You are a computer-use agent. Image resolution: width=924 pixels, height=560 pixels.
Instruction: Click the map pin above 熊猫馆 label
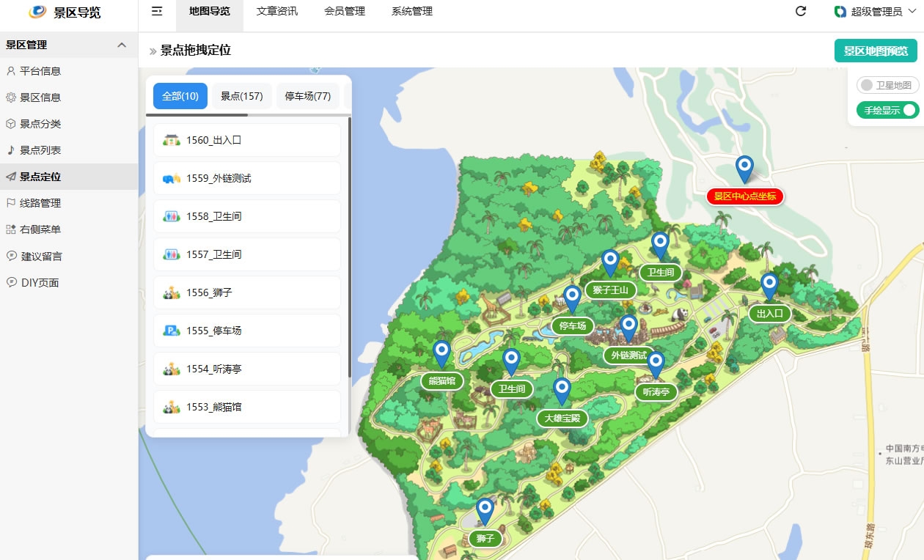441,354
